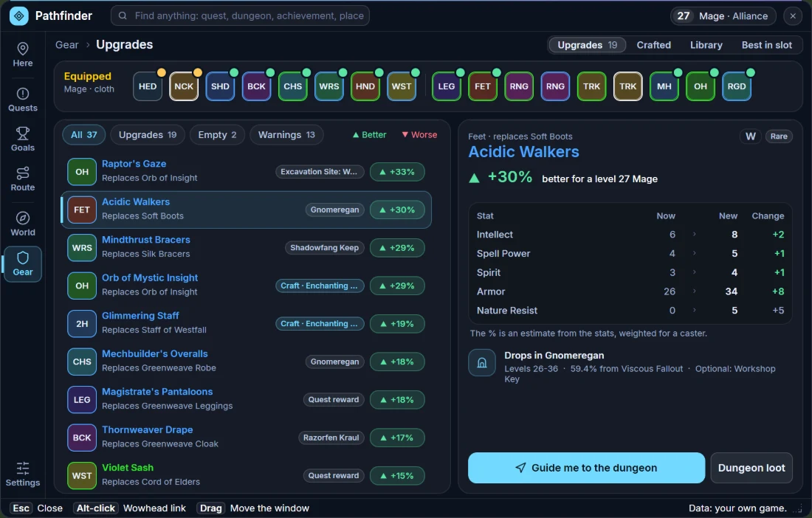This screenshot has height=518, width=812.
Task: Select the RGD equipped slot
Action: click(737, 86)
